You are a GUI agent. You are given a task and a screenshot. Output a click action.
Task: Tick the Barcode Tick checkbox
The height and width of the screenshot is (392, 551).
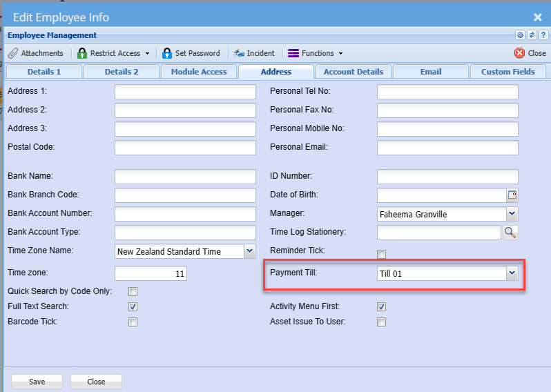[x=133, y=322]
